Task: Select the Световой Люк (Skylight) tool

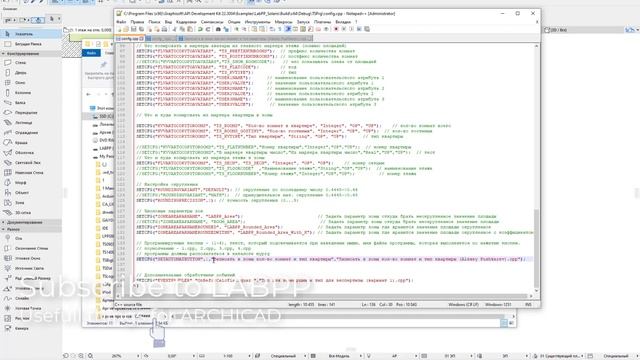Action: [31, 163]
